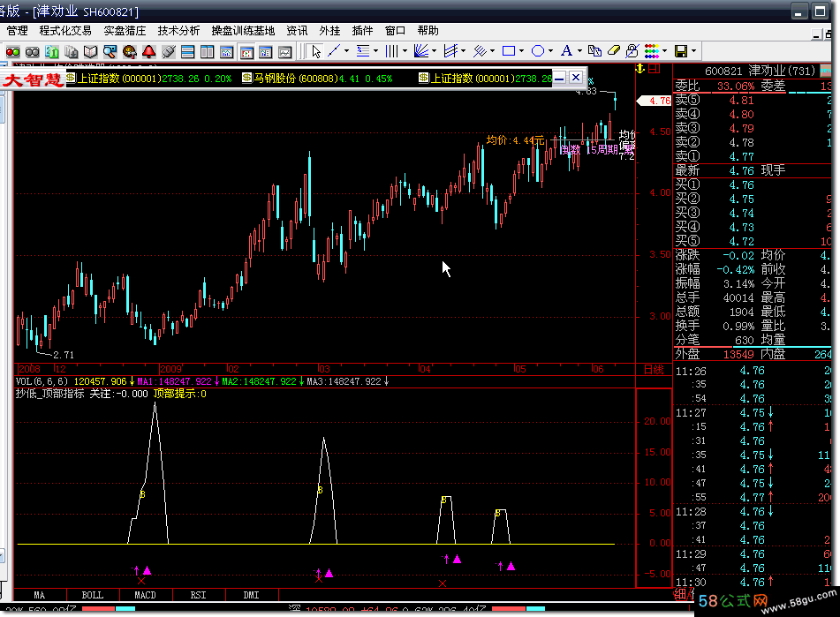Click the red alarm bell icon
The width and height of the screenshot is (840, 617).
point(149,52)
